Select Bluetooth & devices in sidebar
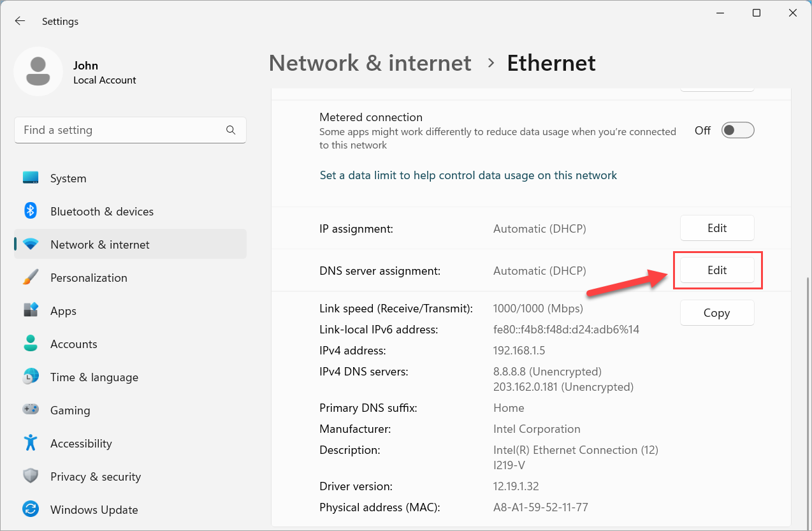 [102, 211]
